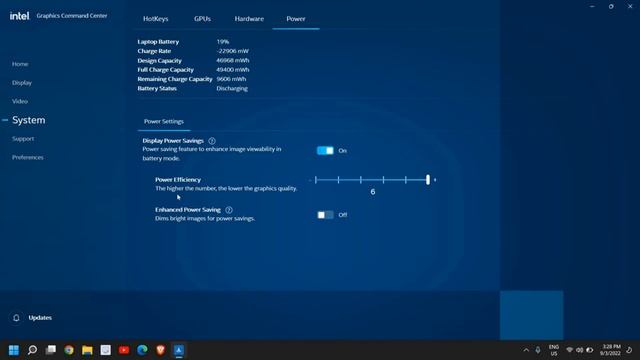Screen dimensions: 640x360
Task: Click the Full Charge Capacity value
Action: (x=233, y=70)
